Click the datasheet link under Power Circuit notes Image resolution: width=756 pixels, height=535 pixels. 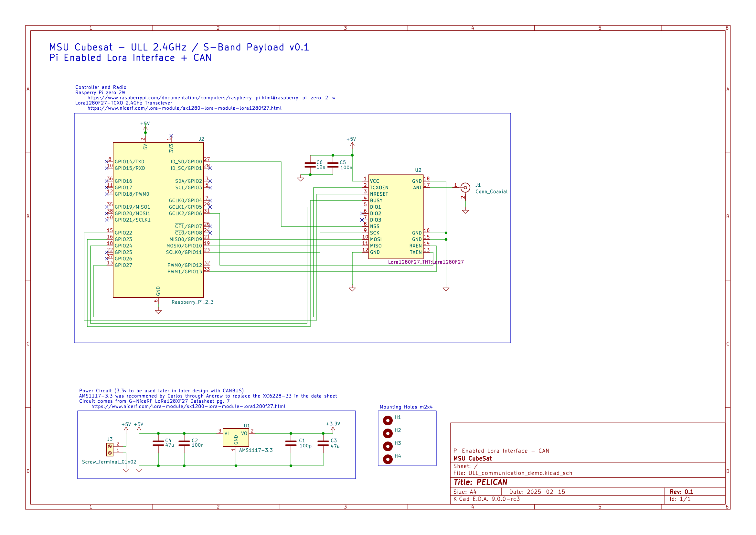(x=188, y=406)
